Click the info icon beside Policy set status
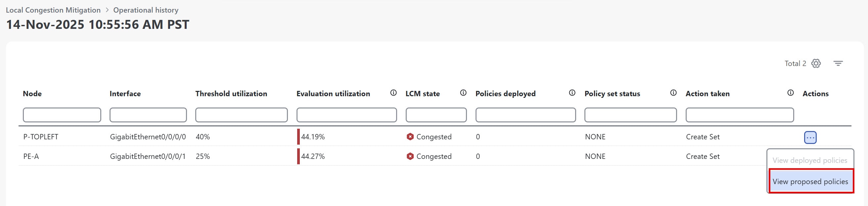 [673, 93]
